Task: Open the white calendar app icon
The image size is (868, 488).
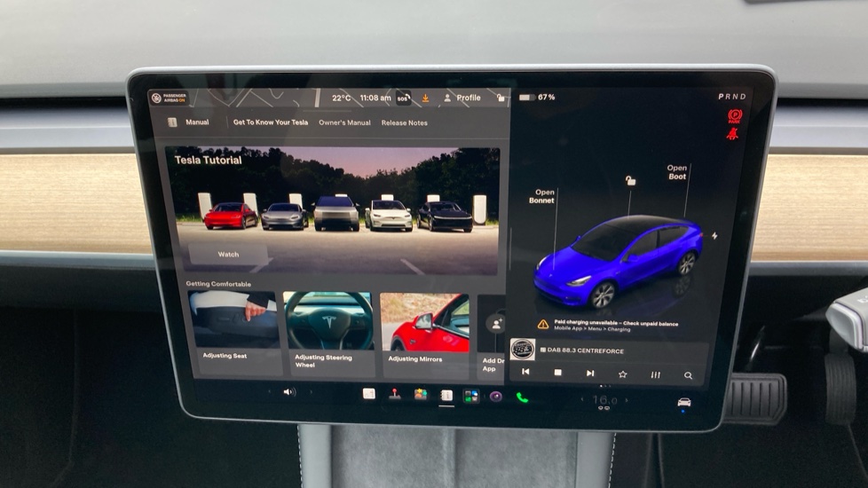Action: point(368,394)
